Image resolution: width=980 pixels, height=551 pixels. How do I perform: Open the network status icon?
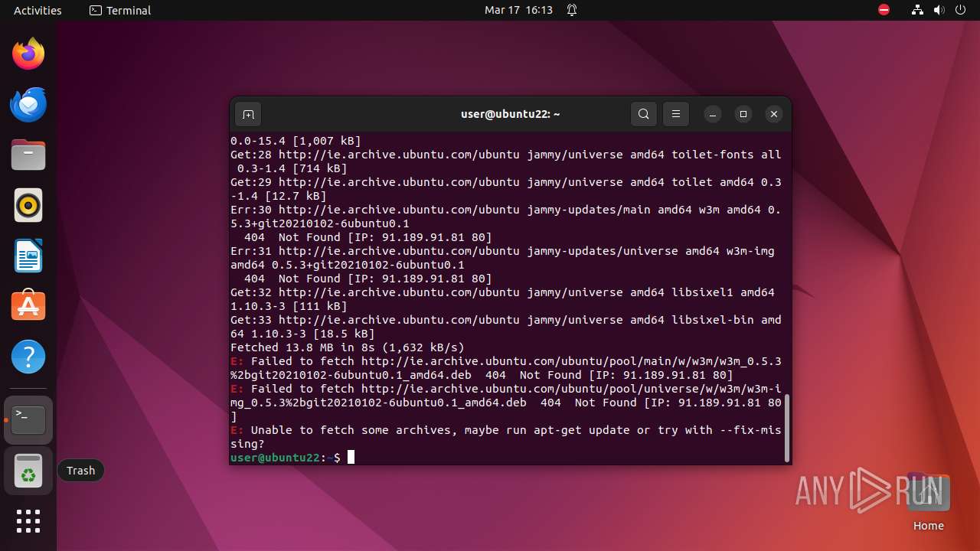(917, 10)
